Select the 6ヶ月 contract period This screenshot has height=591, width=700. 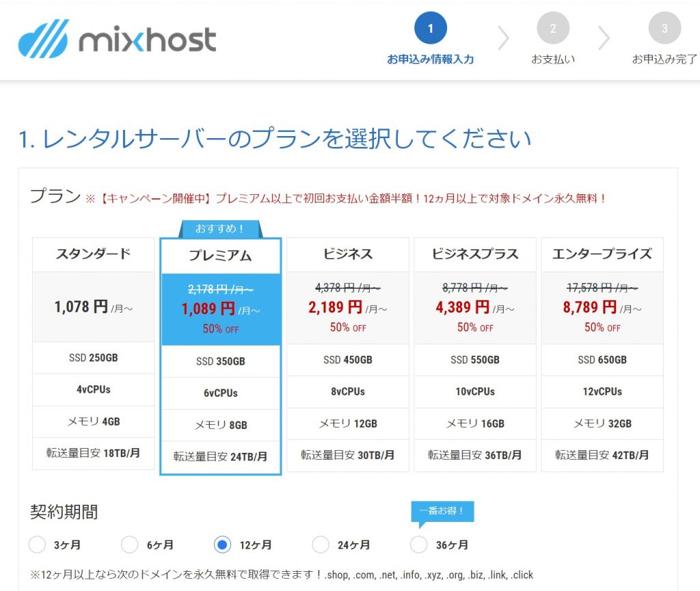click(129, 544)
